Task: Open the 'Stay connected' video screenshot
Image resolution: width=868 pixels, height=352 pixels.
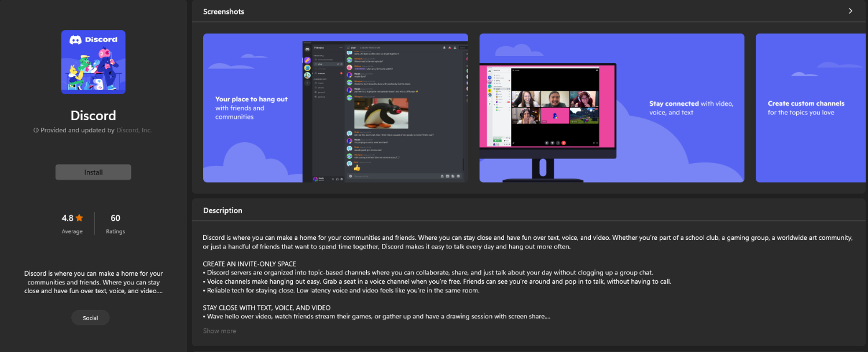Action: click(x=612, y=108)
